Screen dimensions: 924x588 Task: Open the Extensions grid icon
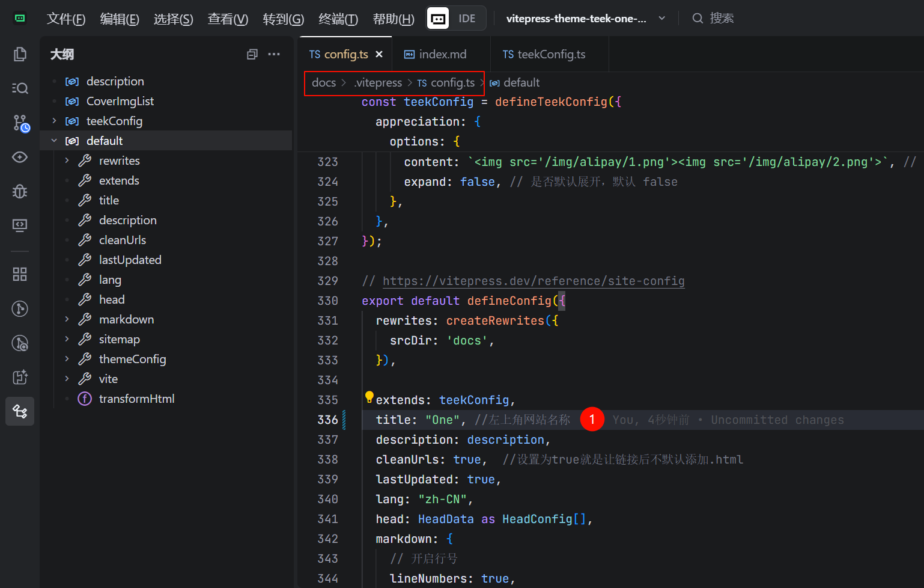pos(20,274)
